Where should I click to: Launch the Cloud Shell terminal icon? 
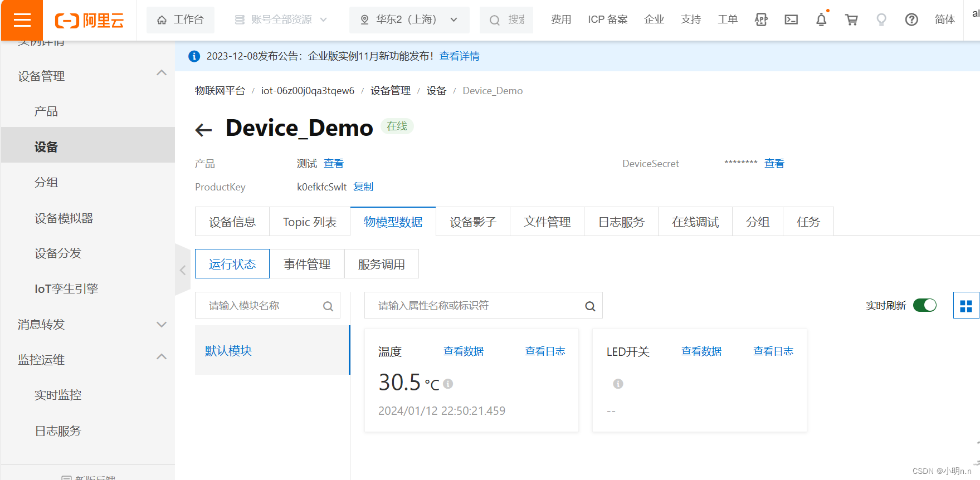pos(791,20)
